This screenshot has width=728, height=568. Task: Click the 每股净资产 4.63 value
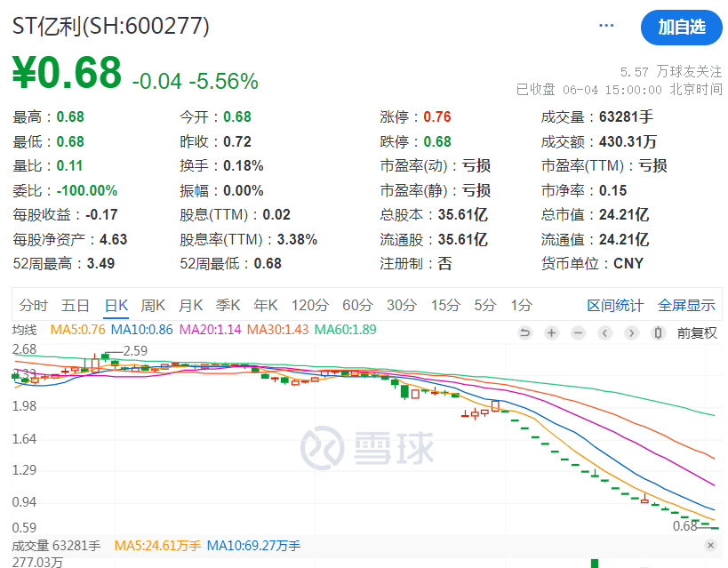coord(113,240)
